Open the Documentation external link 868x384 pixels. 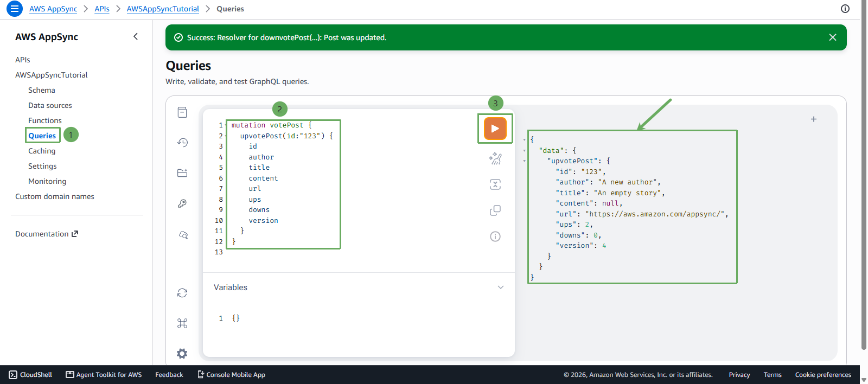pos(47,234)
